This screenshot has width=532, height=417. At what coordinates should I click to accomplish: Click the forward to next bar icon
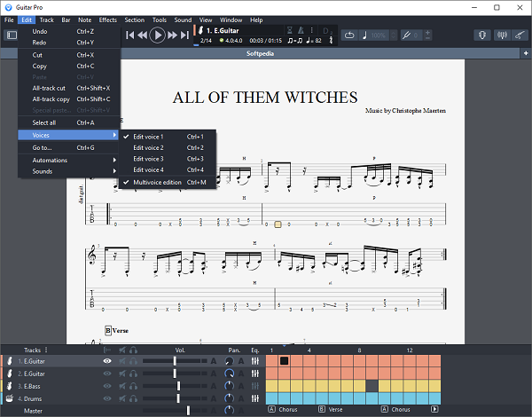tap(173, 35)
